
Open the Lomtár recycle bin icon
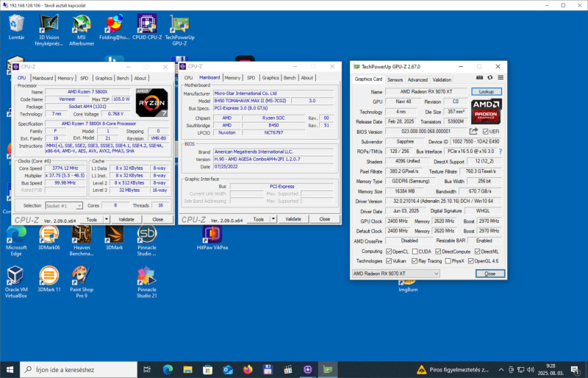16,27
